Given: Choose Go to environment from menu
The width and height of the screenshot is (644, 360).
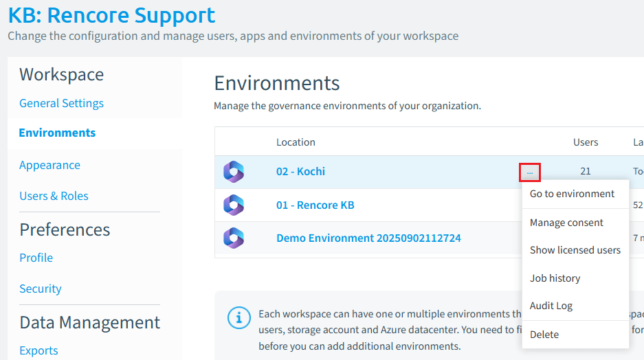Looking at the screenshot, I should [572, 194].
